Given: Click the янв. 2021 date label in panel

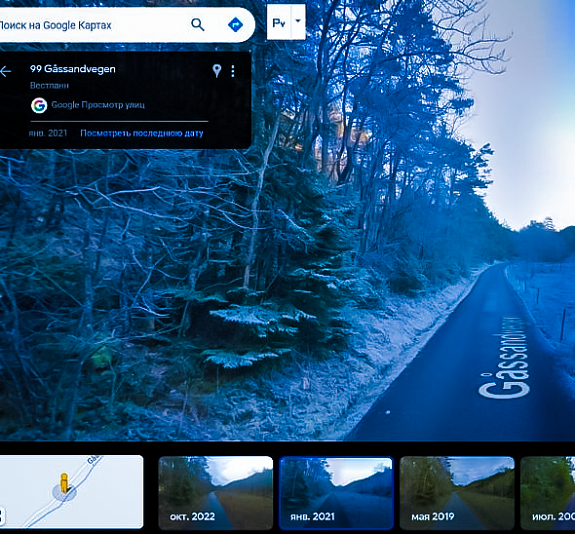Looking at the screenshot, I should tap(48, 133).
